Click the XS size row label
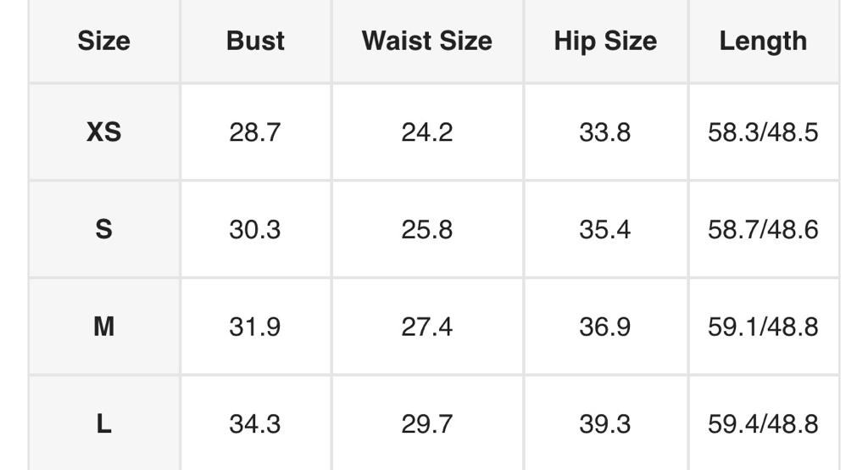The height and width of the screenshot is (470, 868). pyautogui.click(x=103, y=132)
